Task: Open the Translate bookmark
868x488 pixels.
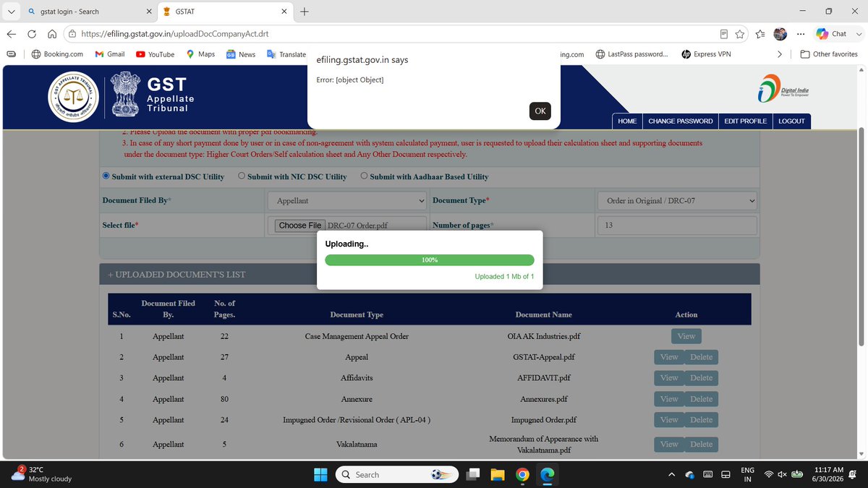Action: (286, 54)
